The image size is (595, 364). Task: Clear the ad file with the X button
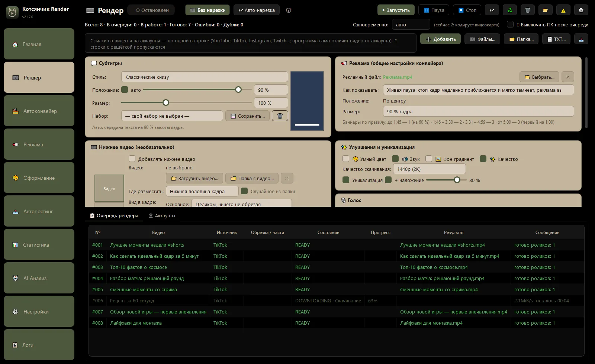tap(567, 77)
